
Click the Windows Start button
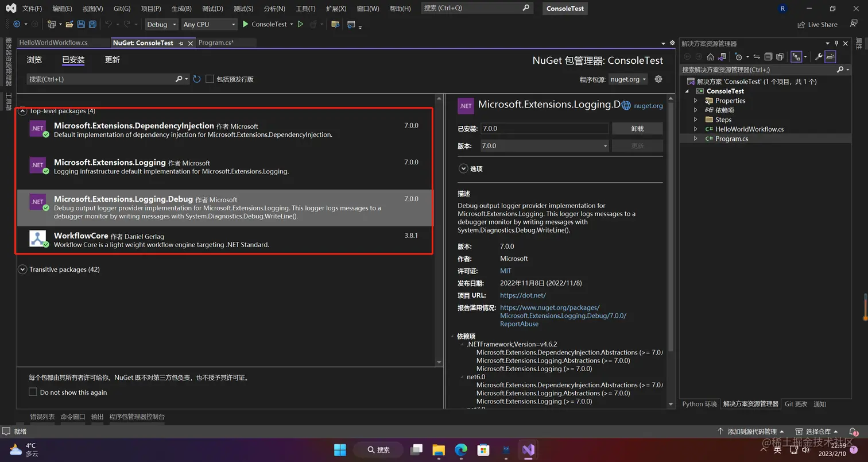click(340, 449)
